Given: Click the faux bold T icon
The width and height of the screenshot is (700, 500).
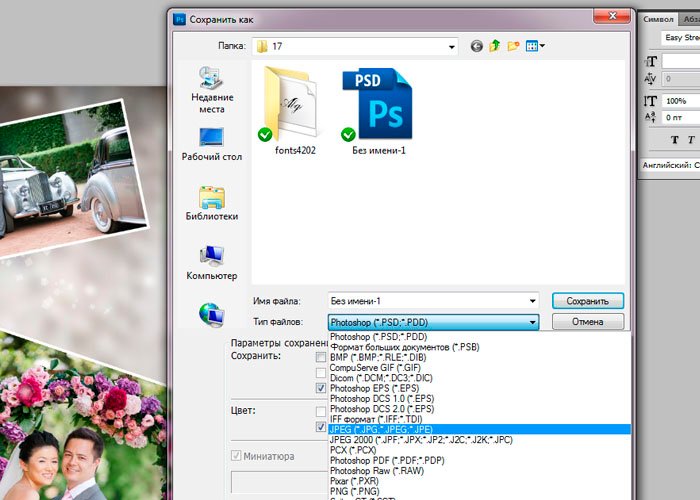Looking at the screenshot, I should (x=674, y=139).
